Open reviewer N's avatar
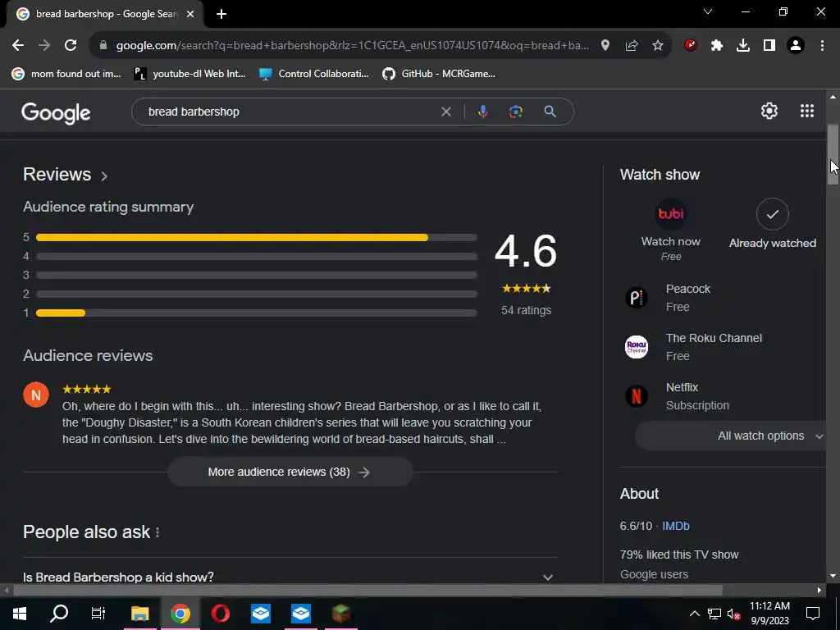840x630 pixels. [36, 395]
